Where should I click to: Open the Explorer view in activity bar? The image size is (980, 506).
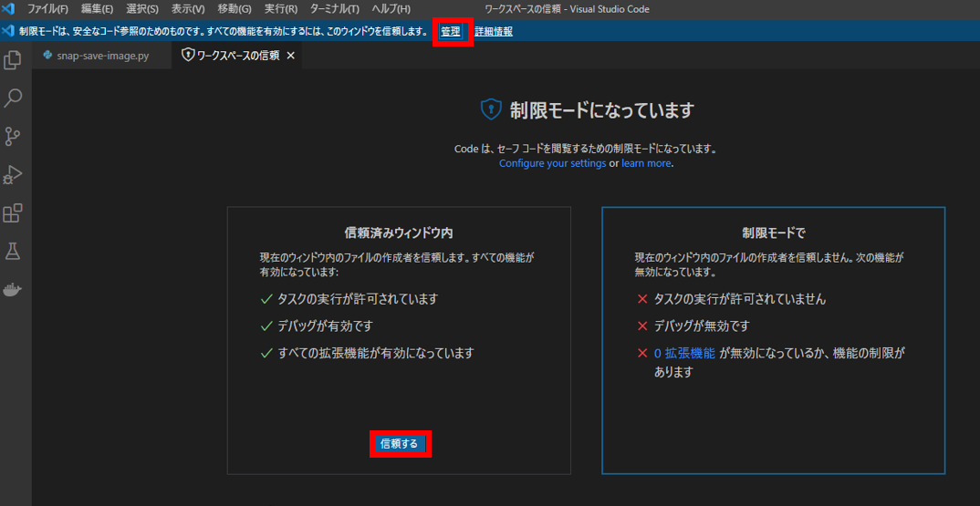13,60
